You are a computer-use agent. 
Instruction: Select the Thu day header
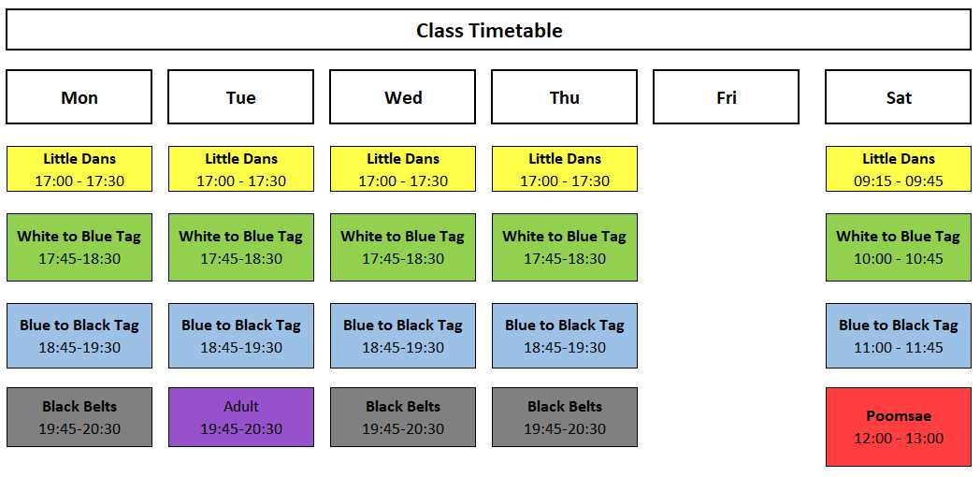(x=565, y=97)
